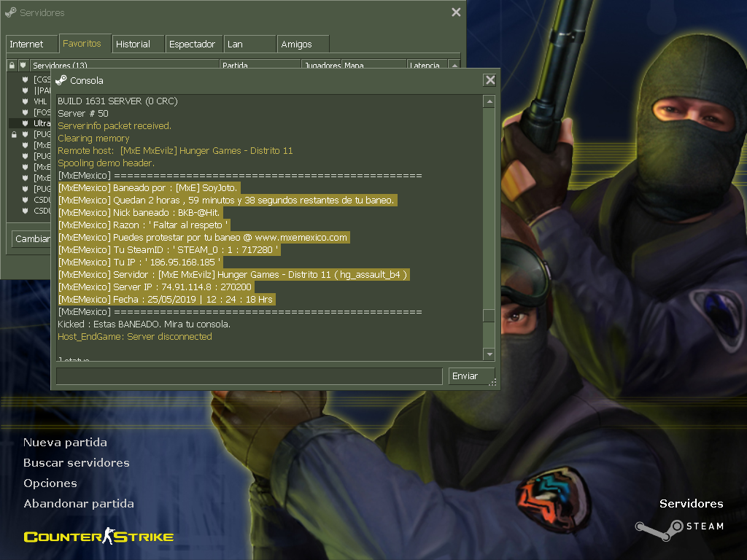Open Opciones from the main menu

(x=50, y=483)
